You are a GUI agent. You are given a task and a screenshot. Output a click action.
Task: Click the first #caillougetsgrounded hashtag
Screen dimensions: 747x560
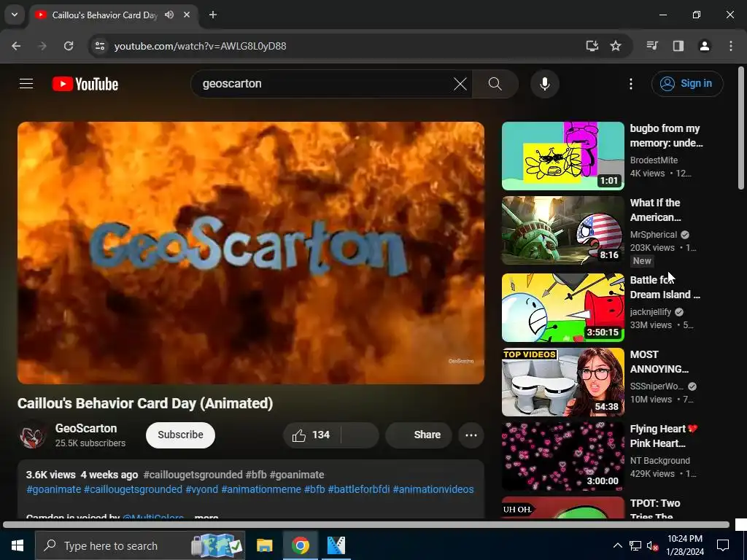(193, 475)
